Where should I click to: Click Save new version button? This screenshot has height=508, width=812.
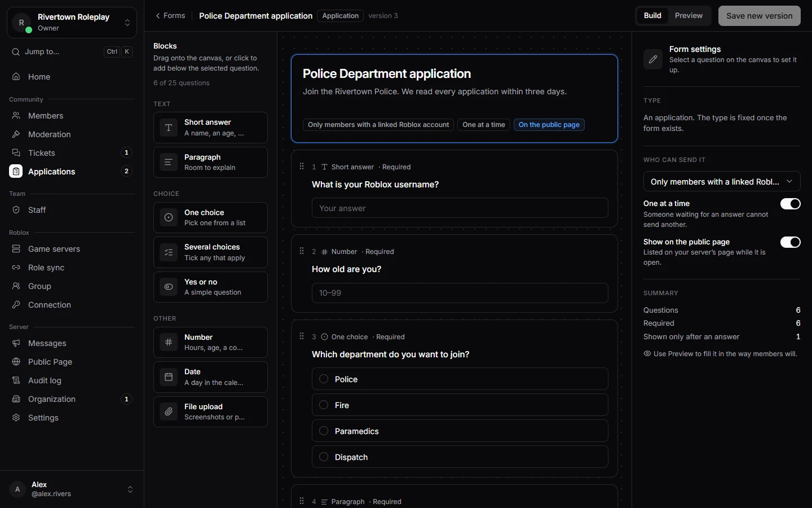759,16
